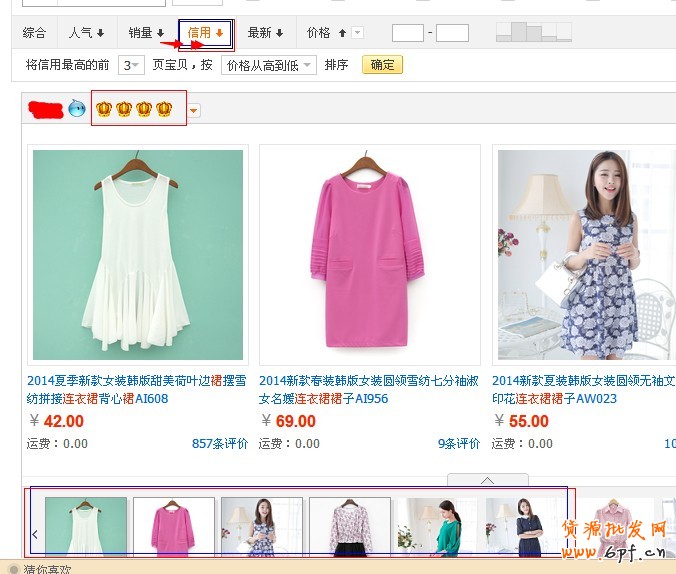This screenshot has height=574, width=676.
Task: Select the floral blouse thumbnail in carousel
Action: click(350, 526)
